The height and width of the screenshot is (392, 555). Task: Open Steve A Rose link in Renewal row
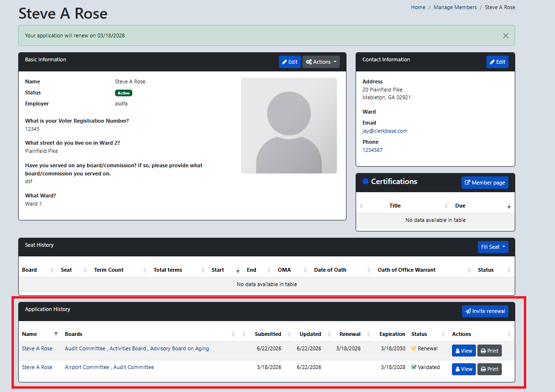click(37, 348)
